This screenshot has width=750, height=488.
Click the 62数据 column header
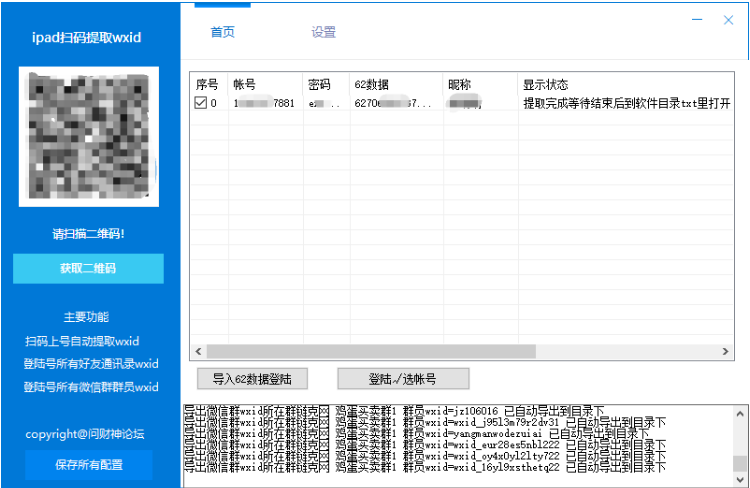coord(397,85)
